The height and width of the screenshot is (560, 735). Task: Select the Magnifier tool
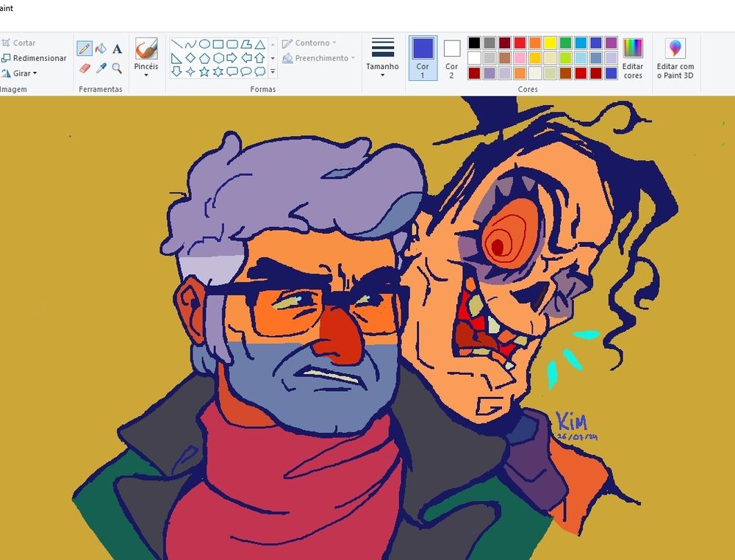[x=117, y=68]
